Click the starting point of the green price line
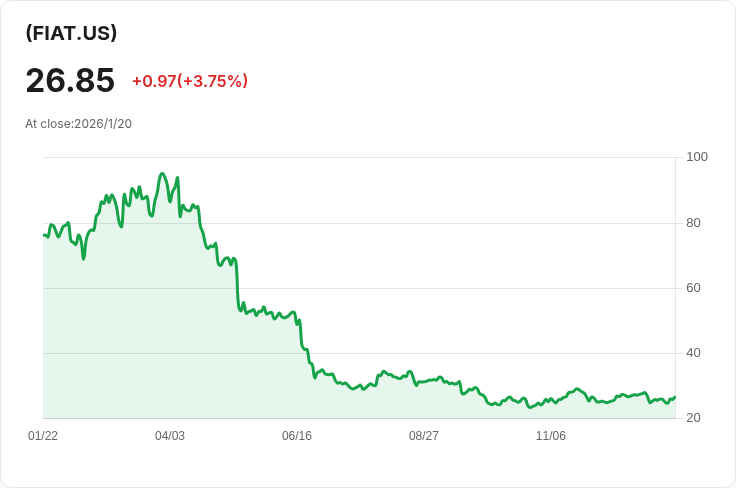 click(44, 235)
